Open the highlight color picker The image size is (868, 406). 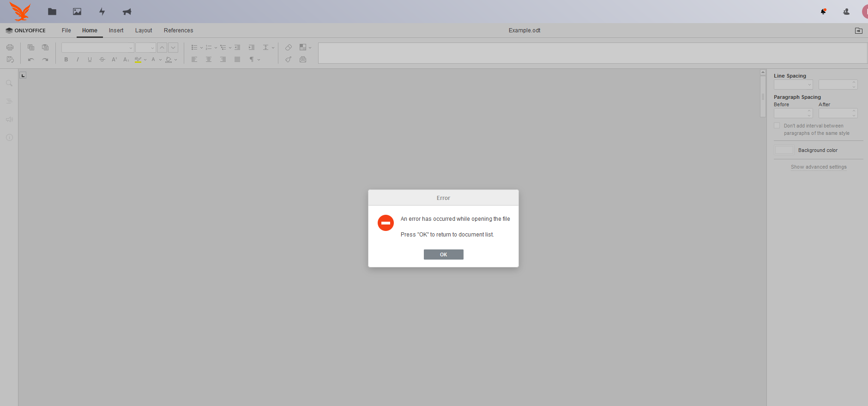[x=145, y=60]
